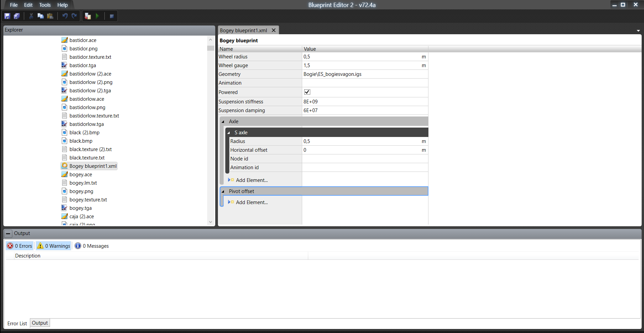Close the Bogey blueprint1.xml tab
This screenshot has width=644, height=333.
point(274,30)
